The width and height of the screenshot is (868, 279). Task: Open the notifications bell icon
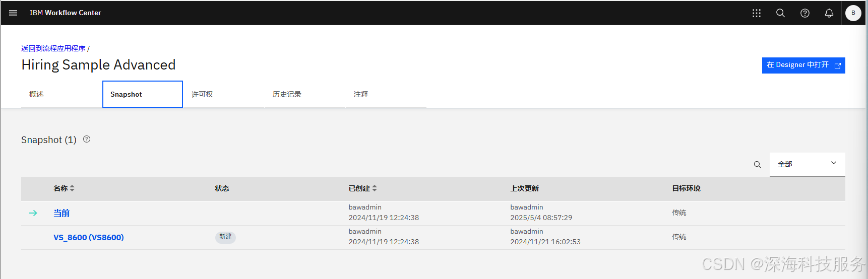(829, 13)
